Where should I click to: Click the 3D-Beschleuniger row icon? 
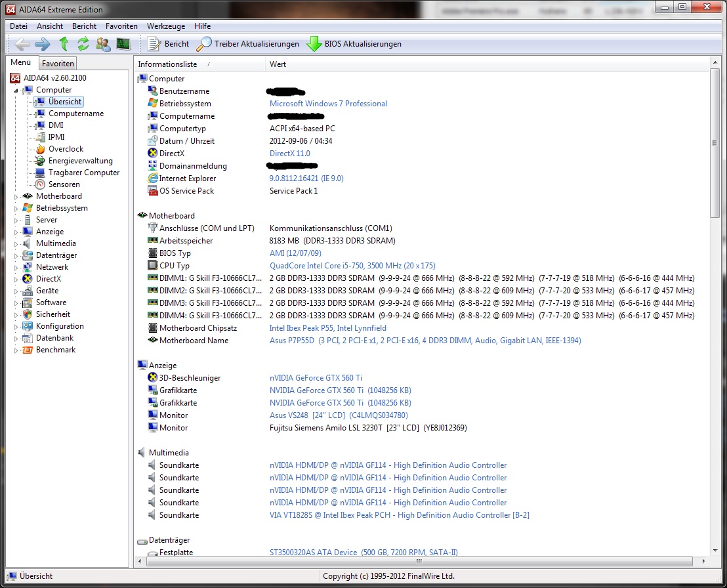tap(152, 377)
